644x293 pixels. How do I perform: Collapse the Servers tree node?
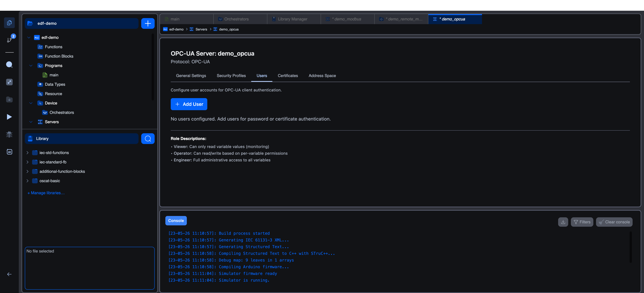coord(31,122)
